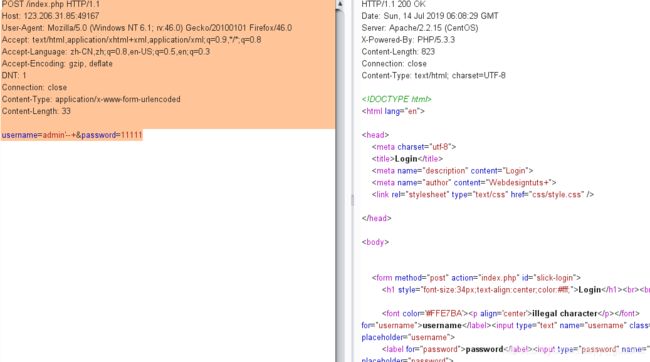Click the meta name="description" line
The image size is (650, 362).
[452, 171]
